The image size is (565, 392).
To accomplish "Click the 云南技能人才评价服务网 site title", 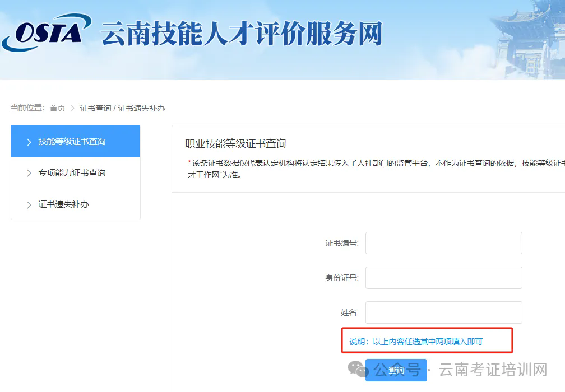I will (241, 34).
